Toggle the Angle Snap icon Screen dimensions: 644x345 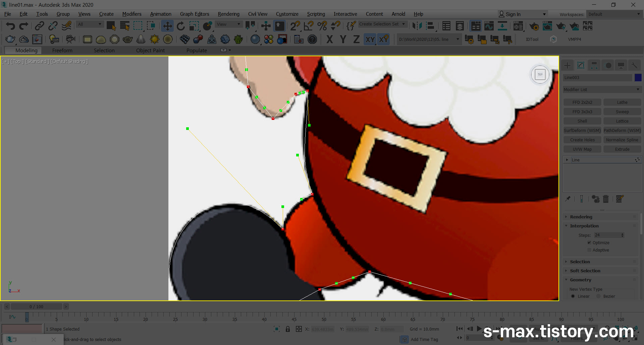(309, 26)
